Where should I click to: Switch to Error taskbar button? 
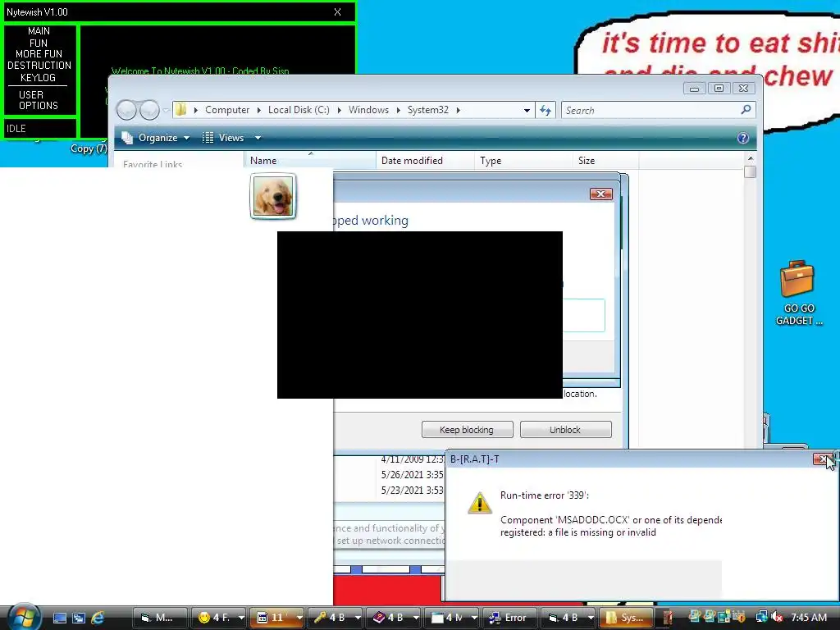coord(509,618)
